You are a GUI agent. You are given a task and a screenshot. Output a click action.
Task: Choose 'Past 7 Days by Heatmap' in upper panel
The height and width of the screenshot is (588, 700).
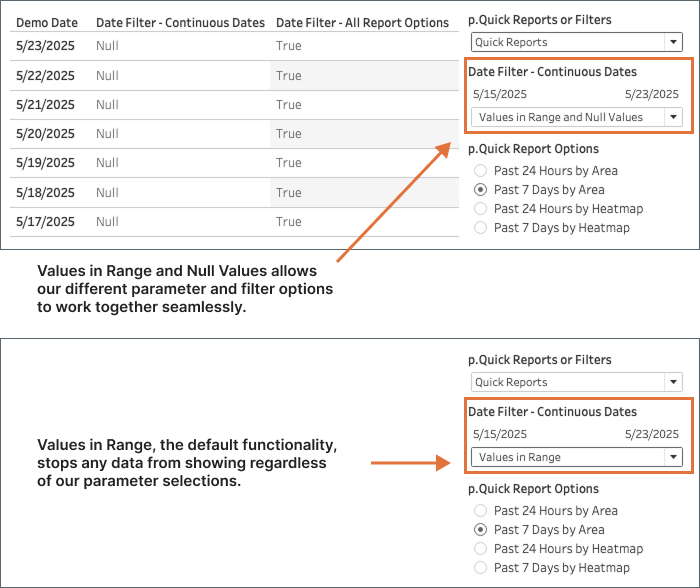(x=481, y=228)
